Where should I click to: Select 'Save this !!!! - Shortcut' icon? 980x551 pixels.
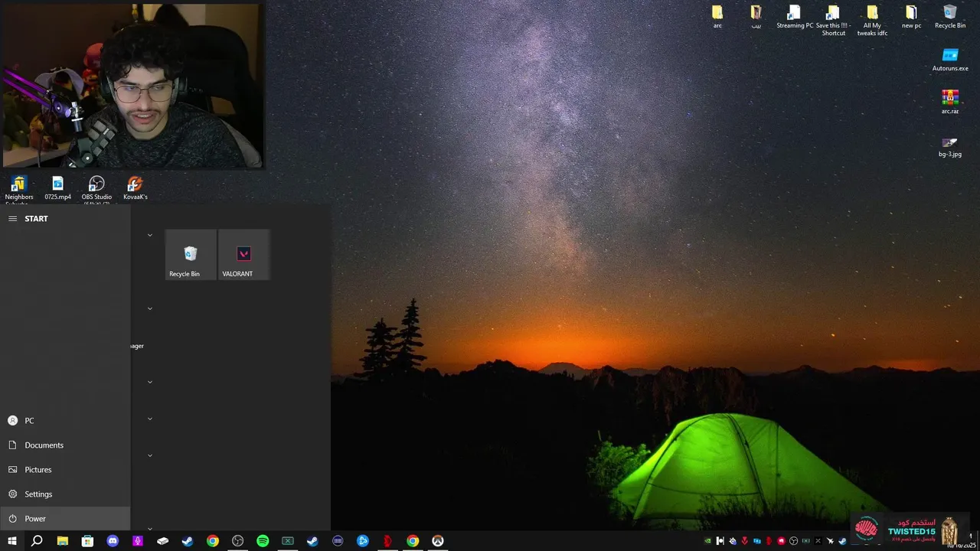coord(833,21)
